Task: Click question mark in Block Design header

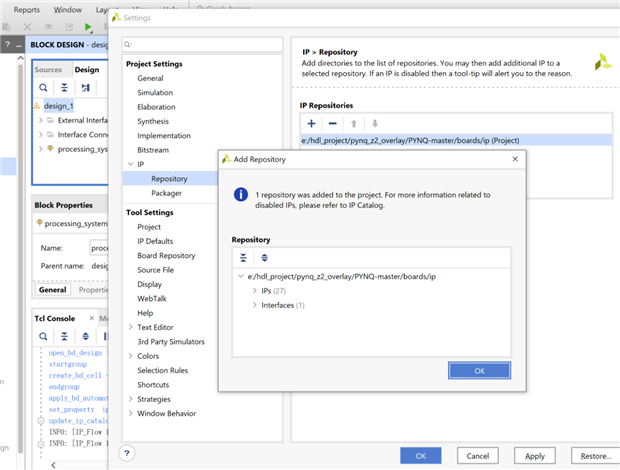Action: [x=7, y=45]
